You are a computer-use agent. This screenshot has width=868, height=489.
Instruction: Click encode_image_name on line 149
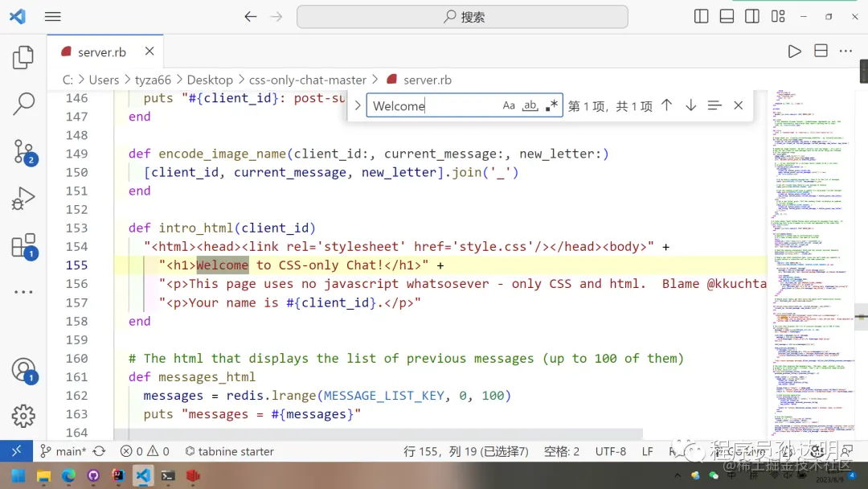pos(222,154)
